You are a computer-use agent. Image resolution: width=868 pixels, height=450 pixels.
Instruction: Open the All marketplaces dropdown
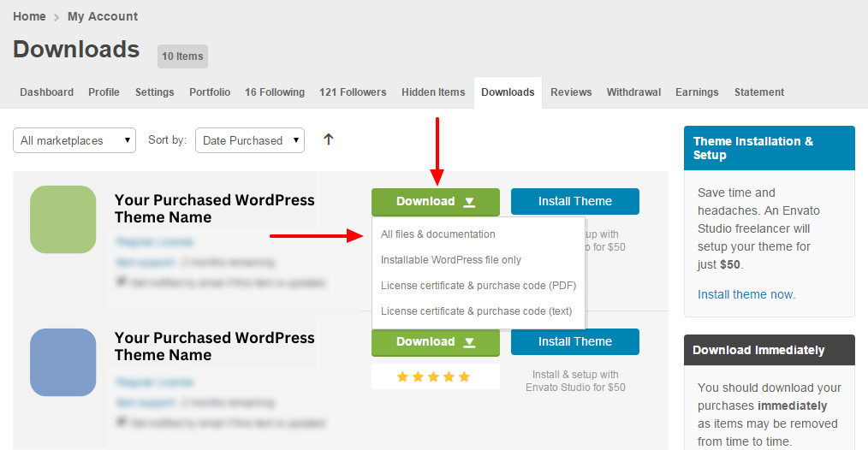coord(74,140)
